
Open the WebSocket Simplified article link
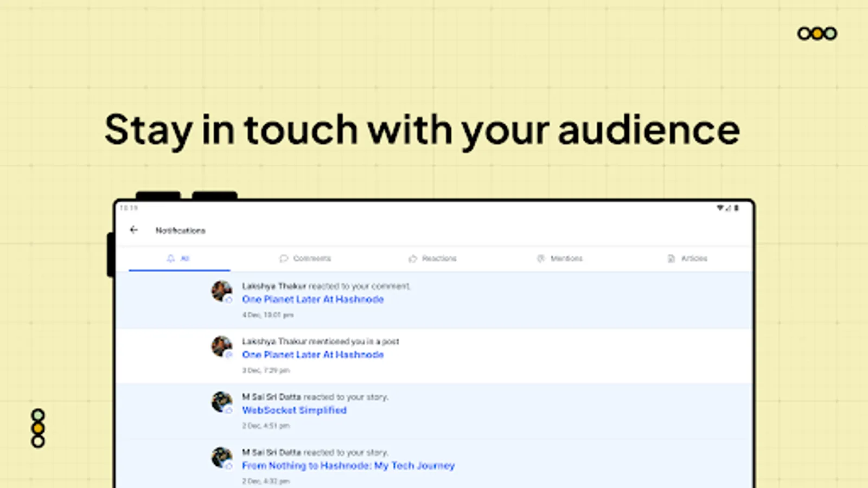294,410
